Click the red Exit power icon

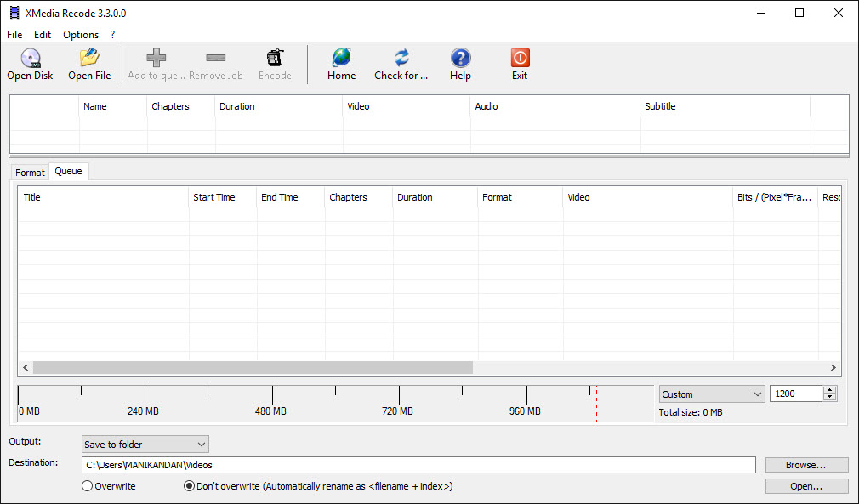(520, 58)
